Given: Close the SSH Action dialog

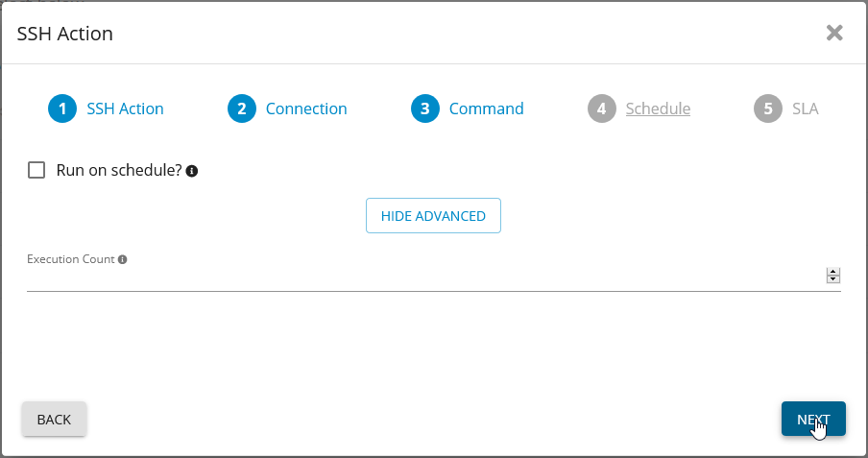Looking at the screenshot, I should coord(834,34).
